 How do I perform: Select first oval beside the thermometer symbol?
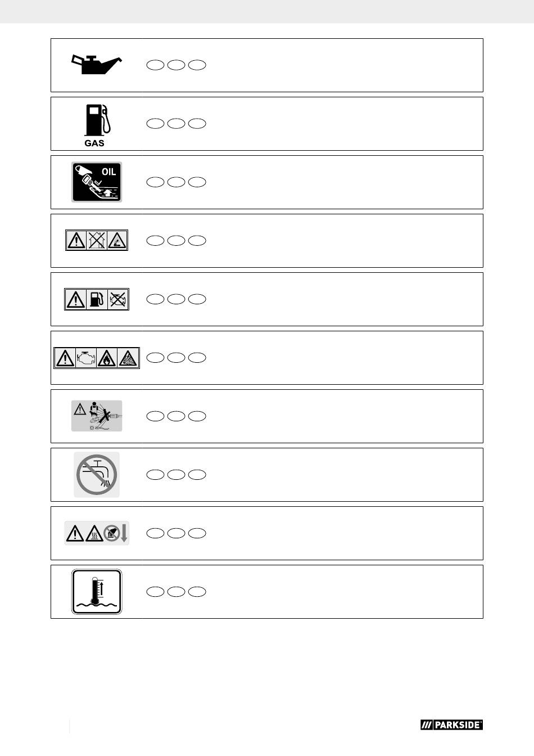coord(155,592)
